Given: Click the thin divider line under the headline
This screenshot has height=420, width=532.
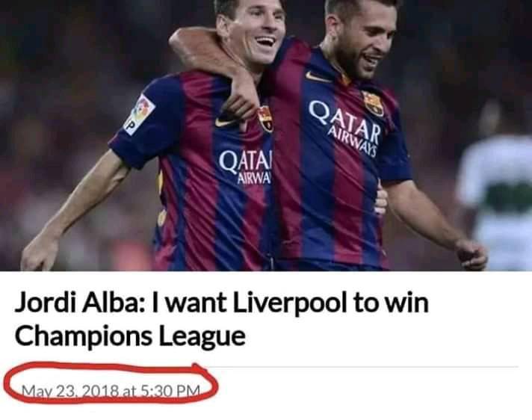Looking at the screenshot, I should [x=363, y=367].
